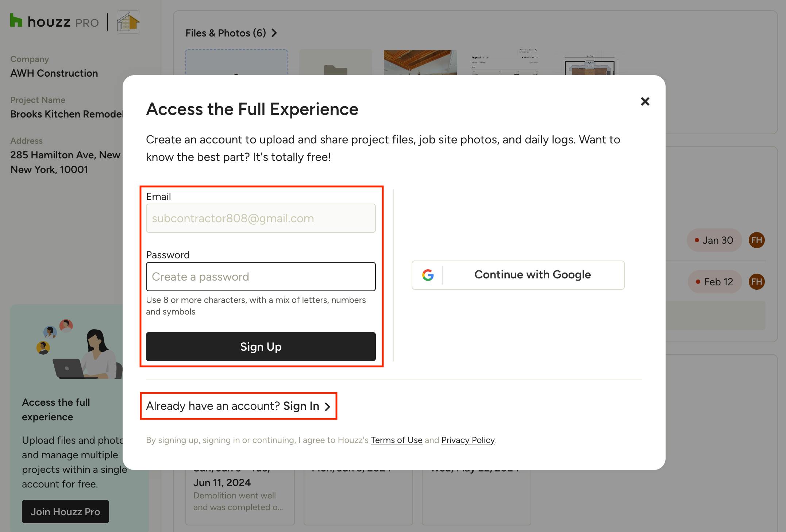
Task: Click the Google logo icon
Action: [428, 275]
